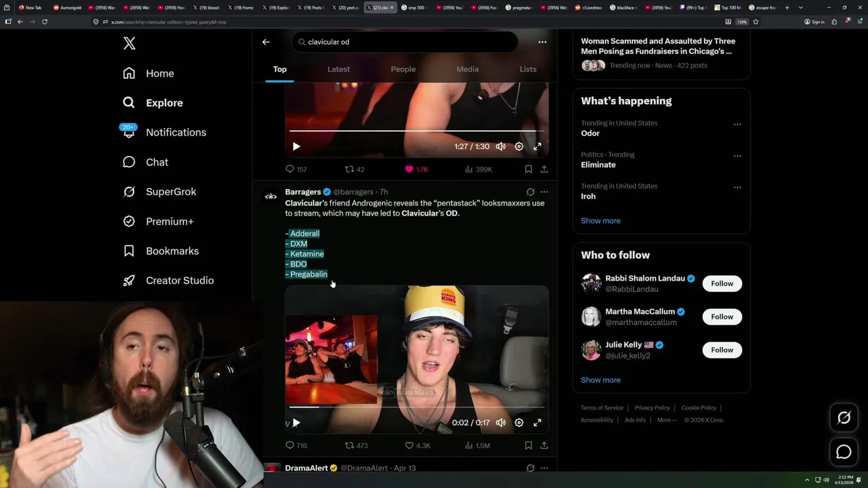Open the Grok floating button
This screenshot has width=868, height=488.
844,418
